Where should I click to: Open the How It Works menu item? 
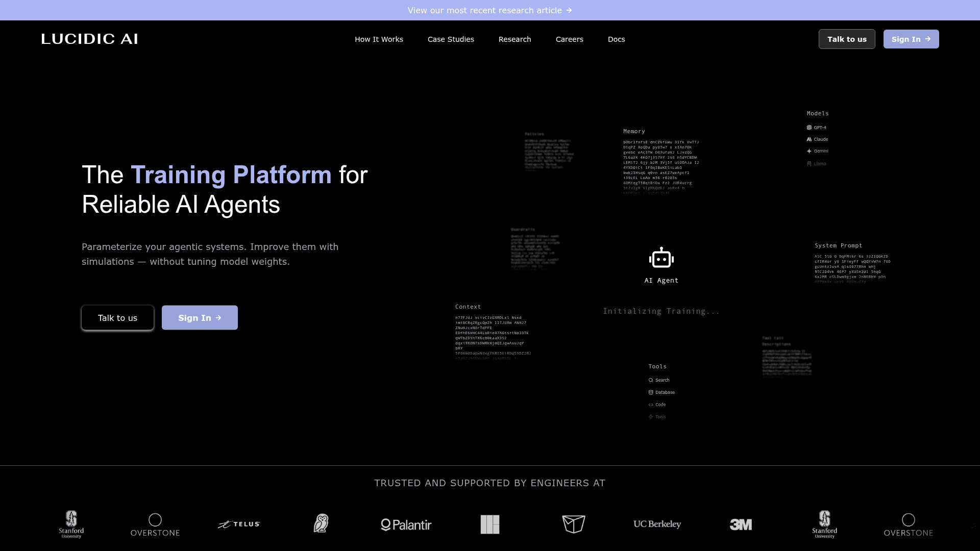pos(379,39)
